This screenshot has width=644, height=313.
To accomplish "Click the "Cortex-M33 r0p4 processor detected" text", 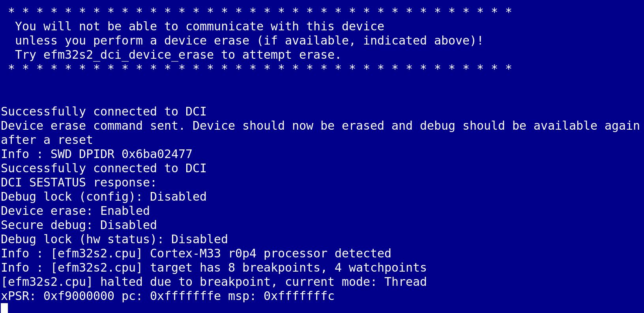I will (270, 253).
